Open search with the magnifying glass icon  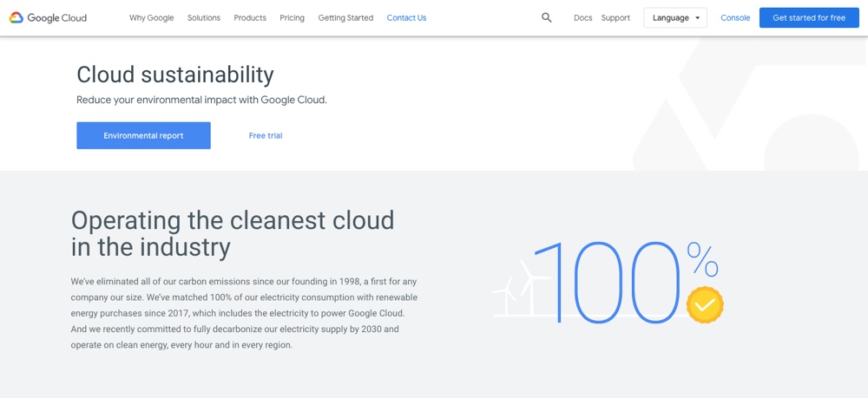pos(546,17)
